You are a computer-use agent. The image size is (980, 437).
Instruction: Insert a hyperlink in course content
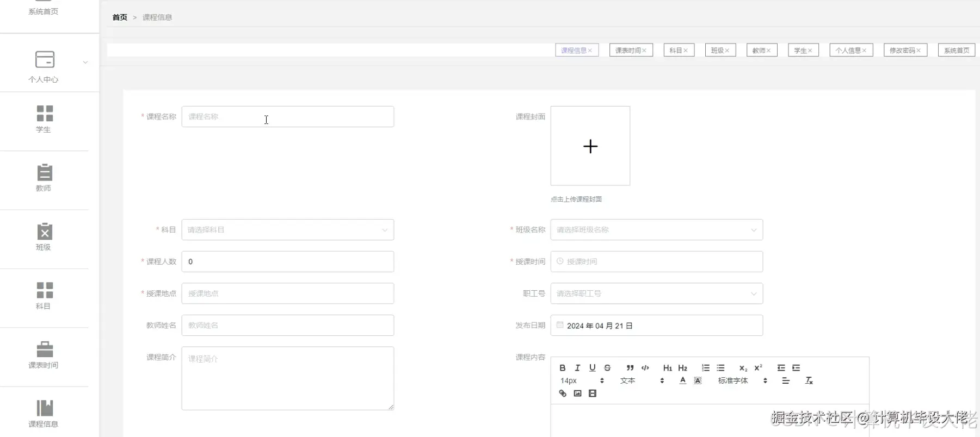tap(563, 394)
